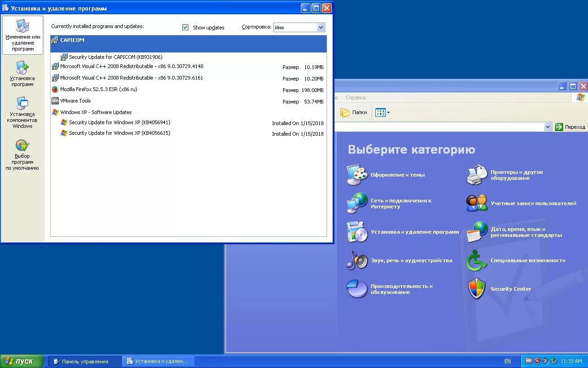Open Sounds, Speech and Audio Devices icon
Screen dimensions: 588x368
point(357,260)
